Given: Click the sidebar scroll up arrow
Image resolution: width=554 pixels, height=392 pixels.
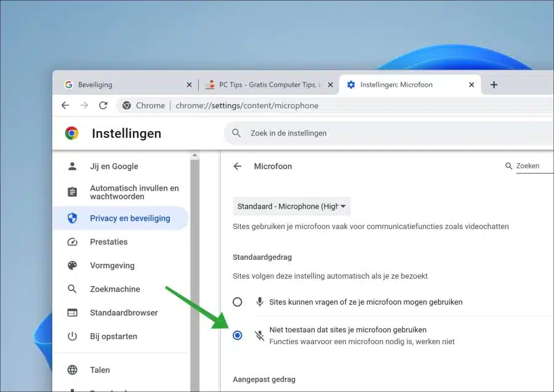Looking at the screenshot, I should pyautogui.click(x=195, y=156).
